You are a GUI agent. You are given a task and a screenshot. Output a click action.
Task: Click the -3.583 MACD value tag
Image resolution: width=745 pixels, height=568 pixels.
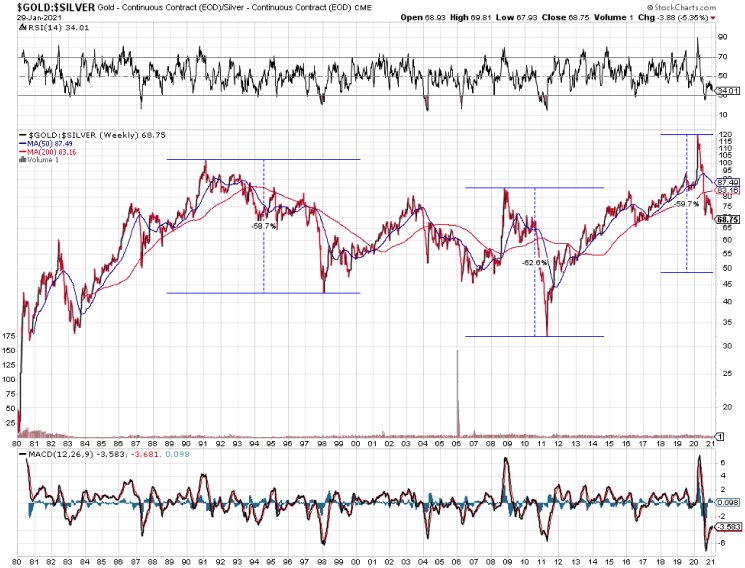pos(728,525)
